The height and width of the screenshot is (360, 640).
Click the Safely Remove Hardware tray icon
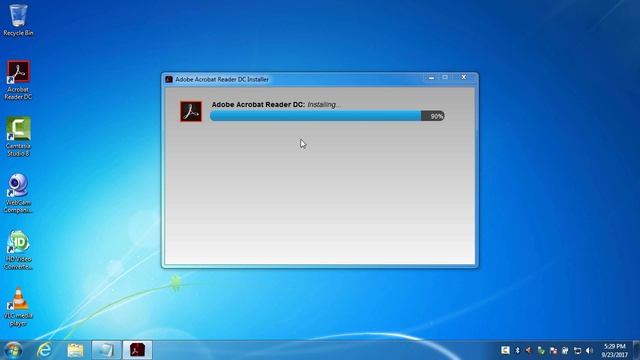(565, 350)
